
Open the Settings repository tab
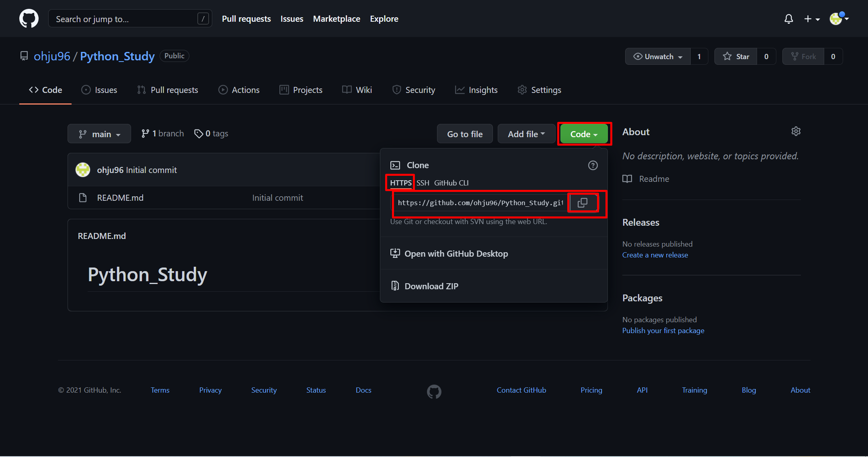tap(539, 90)
